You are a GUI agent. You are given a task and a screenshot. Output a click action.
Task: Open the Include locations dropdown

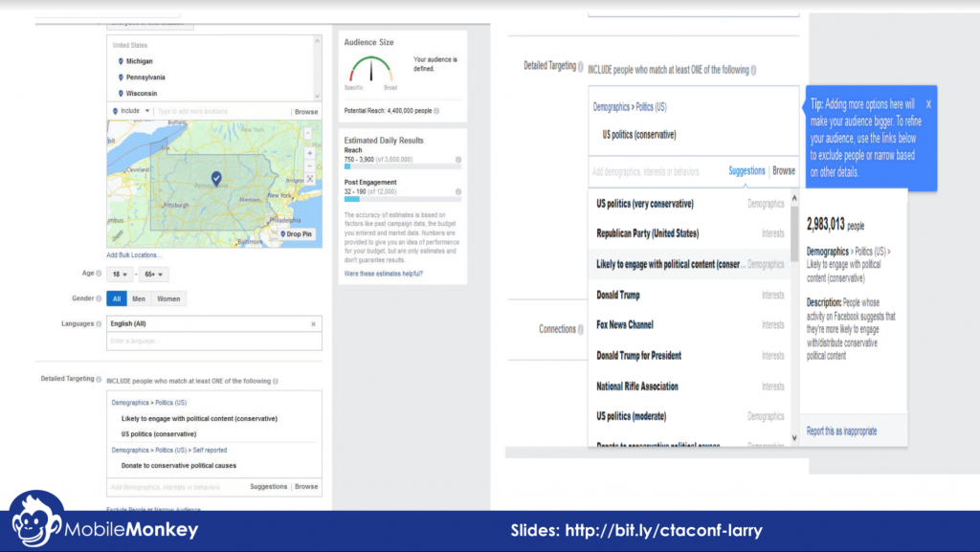pos(131,111)
